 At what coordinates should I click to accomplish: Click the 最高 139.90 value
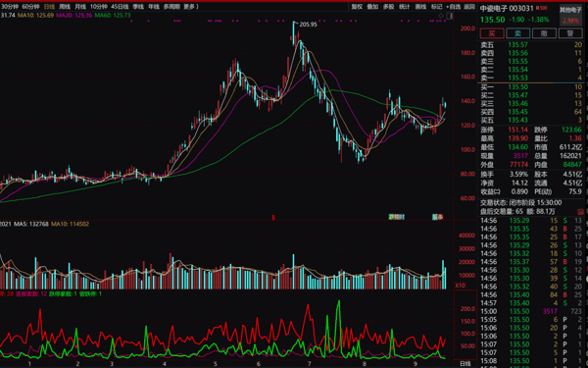pos(517,138)
